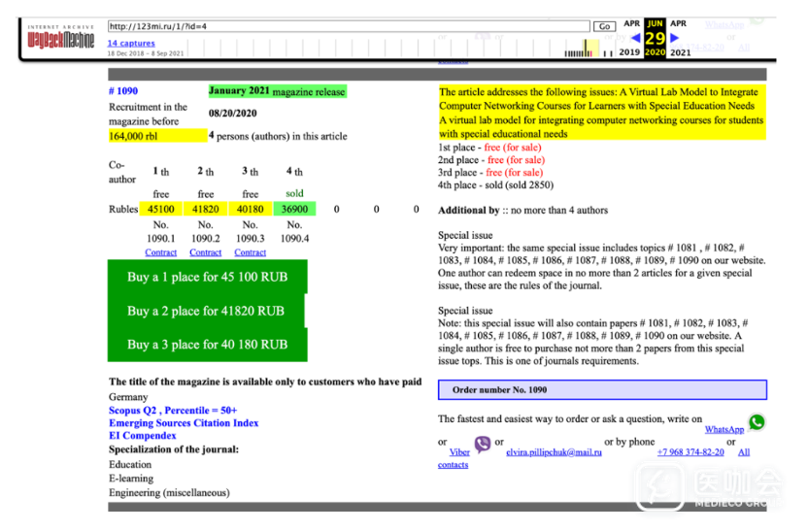Click Buy a 3 place for 40 180 RUB

coord(207,344)
